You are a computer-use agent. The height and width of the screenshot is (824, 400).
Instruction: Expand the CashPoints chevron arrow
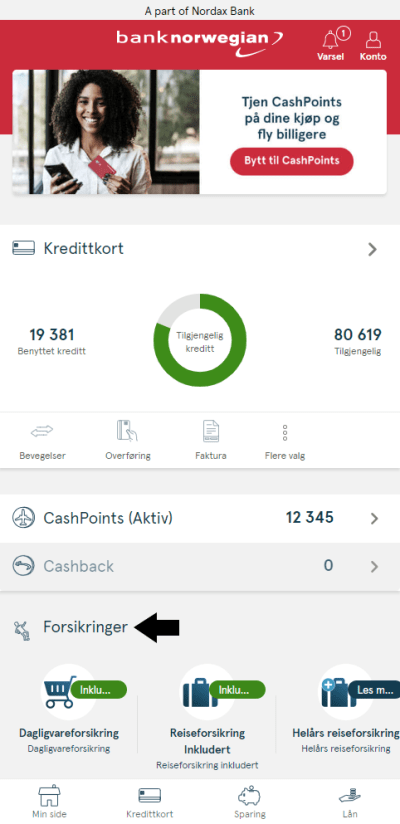click(x=374, y=519)
